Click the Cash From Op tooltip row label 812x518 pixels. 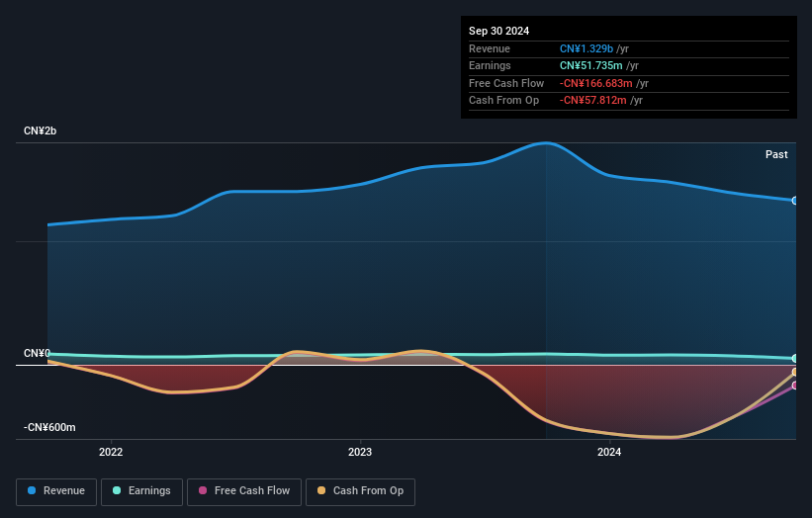point(503,101)
